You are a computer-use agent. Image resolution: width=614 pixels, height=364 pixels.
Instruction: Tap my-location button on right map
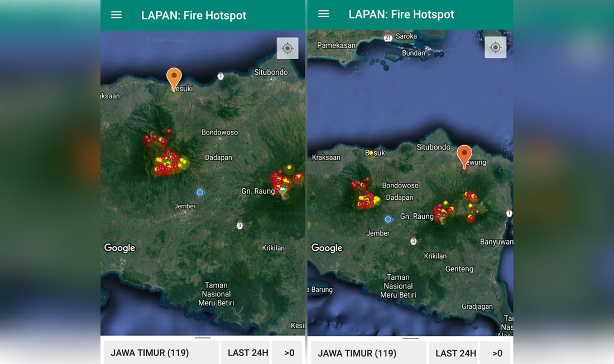click(x=495, y=47)
